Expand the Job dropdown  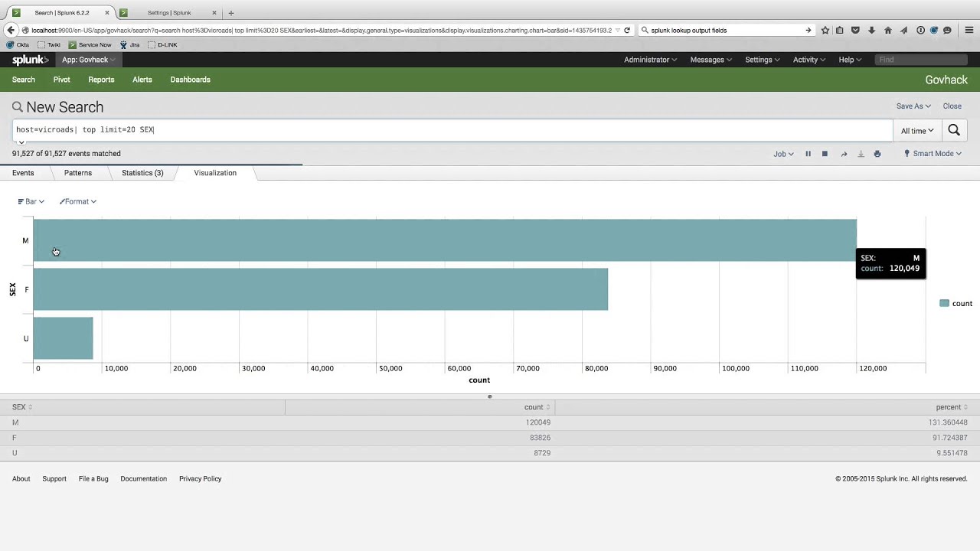tap(783, 154)
